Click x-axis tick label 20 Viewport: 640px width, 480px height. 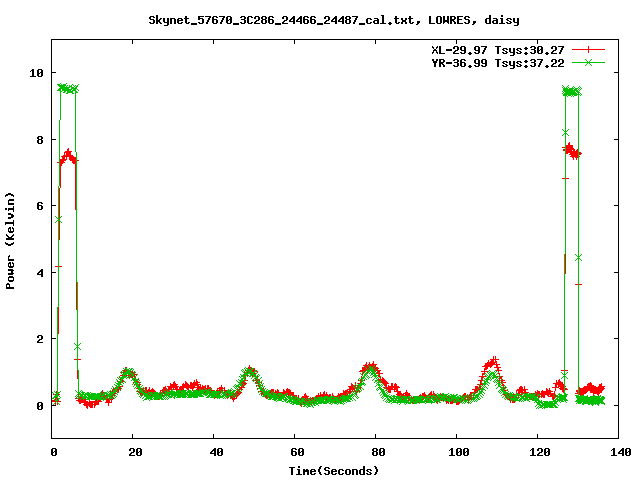[136, 452]
